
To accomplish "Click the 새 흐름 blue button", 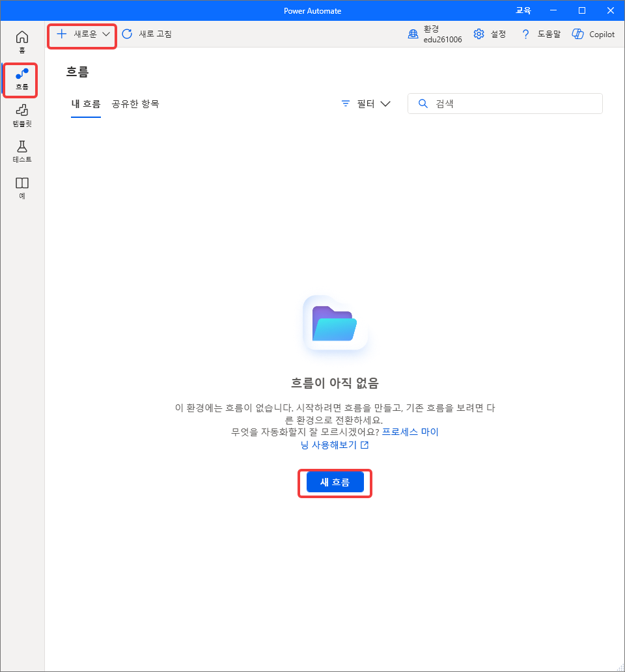I will 335,482.
